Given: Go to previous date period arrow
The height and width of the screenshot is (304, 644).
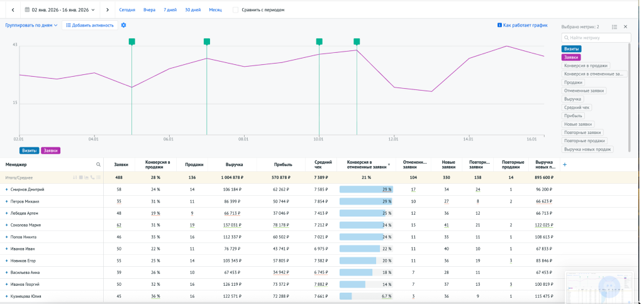Looking at the screenshot, I should [13, 10].
